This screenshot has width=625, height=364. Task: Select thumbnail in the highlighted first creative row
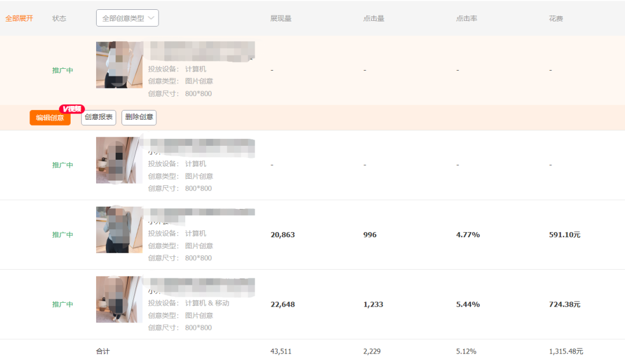coord(119,65)
